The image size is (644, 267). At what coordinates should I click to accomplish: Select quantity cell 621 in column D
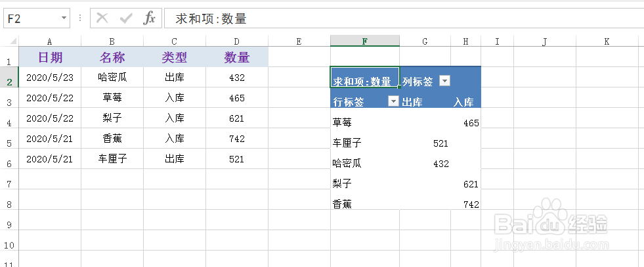237,118
